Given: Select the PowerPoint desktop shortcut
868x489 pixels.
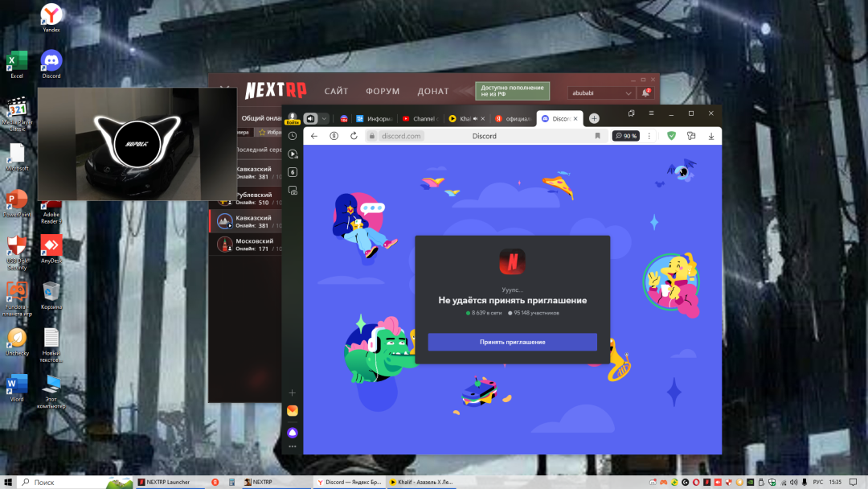Looking at the screenshot, I should point(17,203).
